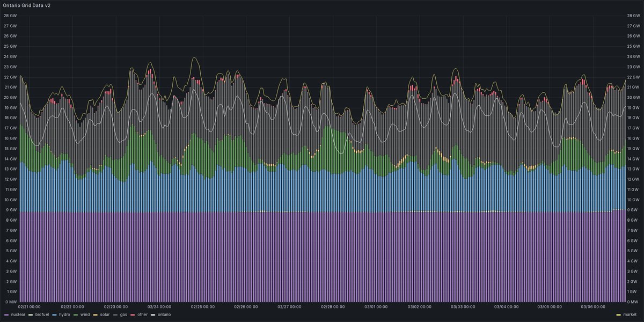The height and width of the screenshot is (322, 644).
Task: Click the biofuel series color marker
Action: tap(30, 314)
